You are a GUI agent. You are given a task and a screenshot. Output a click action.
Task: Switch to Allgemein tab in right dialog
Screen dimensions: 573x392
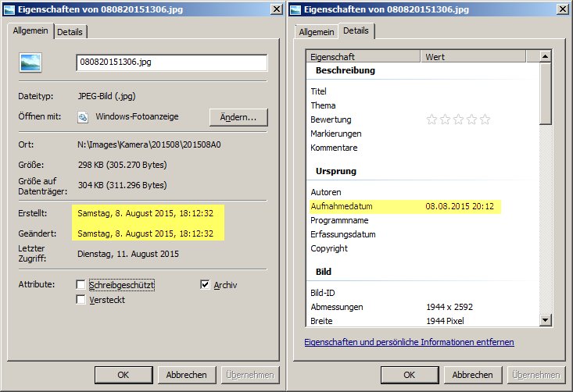pos(317,32)
